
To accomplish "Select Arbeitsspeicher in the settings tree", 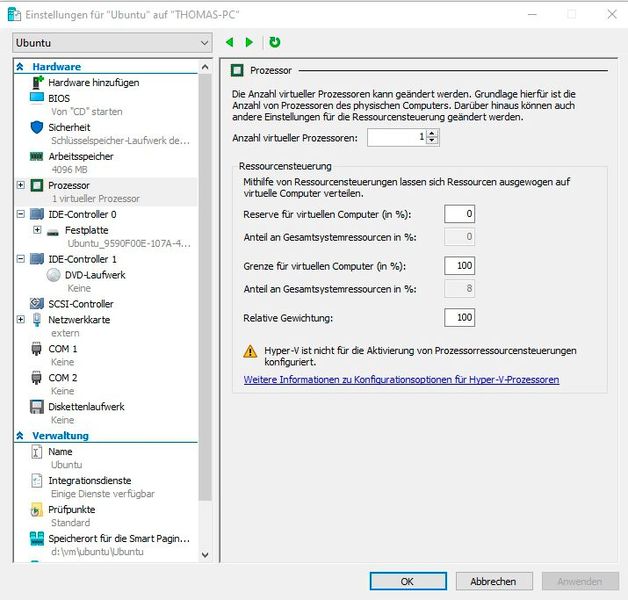I will coord(81,157).
